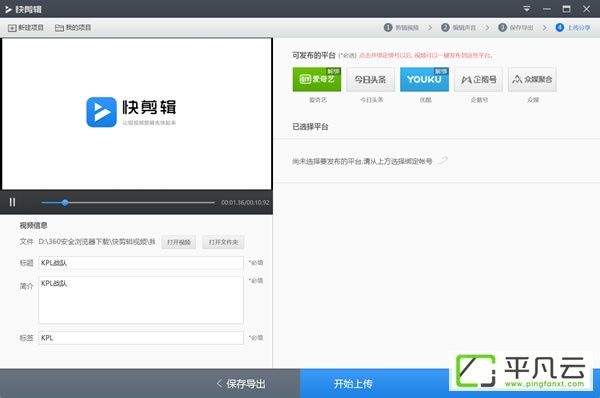600x398 pixels.
Task: Go to step 3 保存导出
Action: pos(515,28)
